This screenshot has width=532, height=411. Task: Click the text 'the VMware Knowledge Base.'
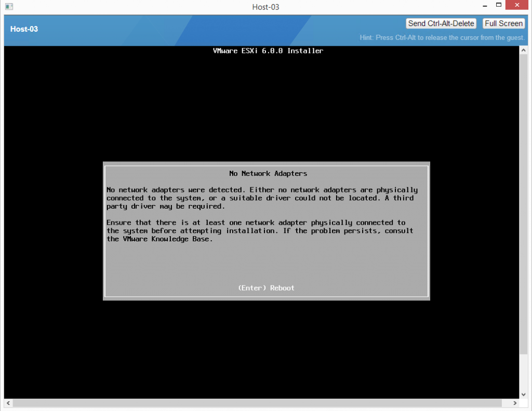tap(159, 239)
